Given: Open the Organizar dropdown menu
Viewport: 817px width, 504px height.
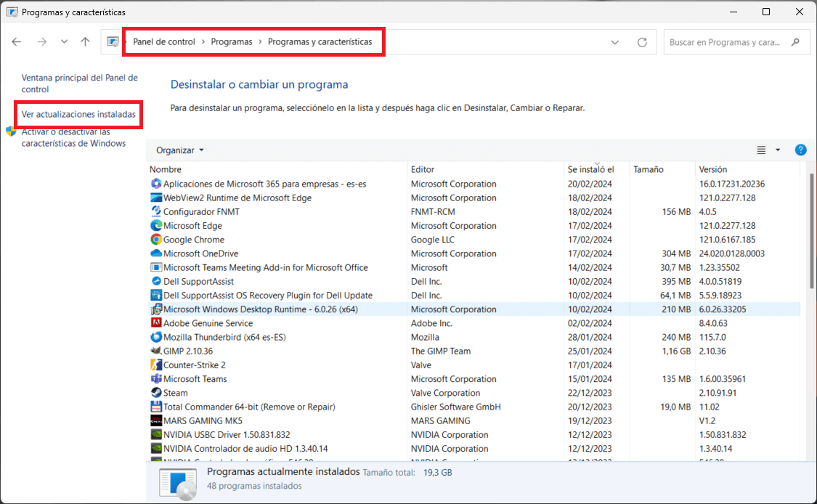Looking at the screenshot, I should pyautogui.click(x=180, y=150).
